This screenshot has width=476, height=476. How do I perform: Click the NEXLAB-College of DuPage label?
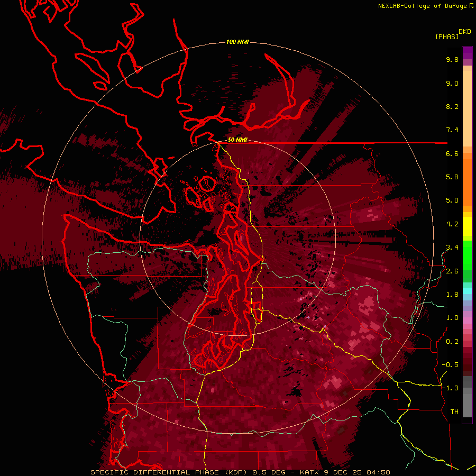click(422, 6)
